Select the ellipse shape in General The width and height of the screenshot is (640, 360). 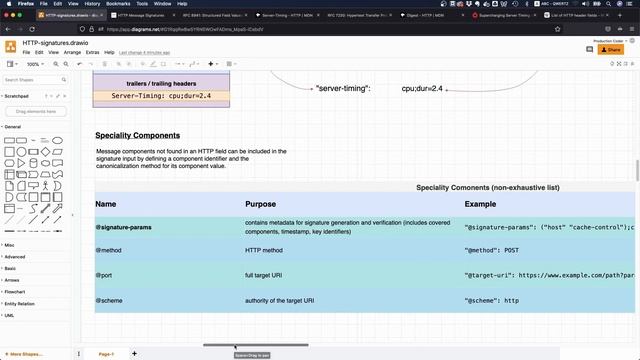click(x=58, y=140)
